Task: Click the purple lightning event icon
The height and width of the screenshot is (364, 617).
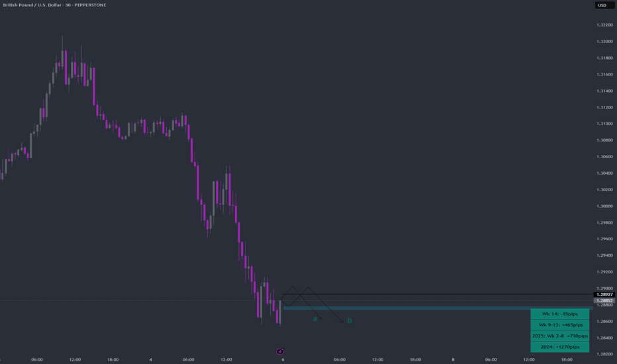Action: [x=280, y=351]
